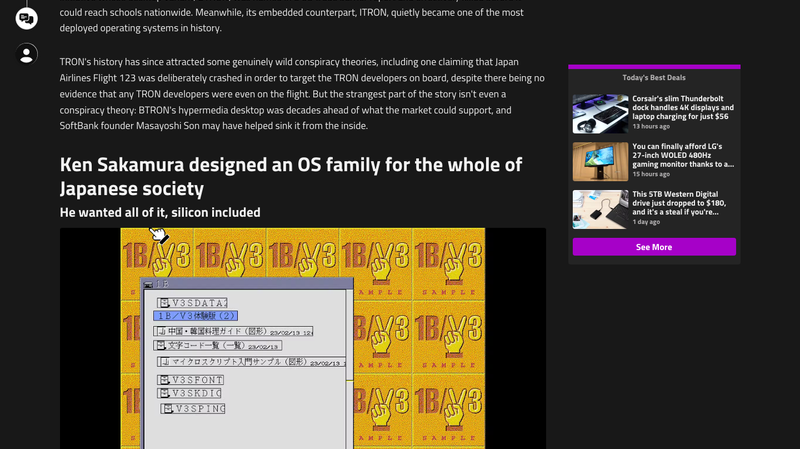Open Corsair Thunderbolt dock deal thumbnail

(600, 114)
